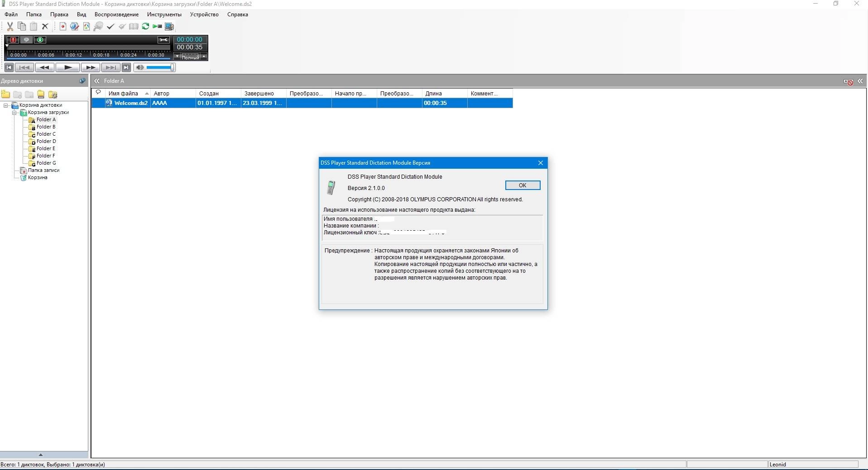Click the Copy icon in toolbar
Screen dimensions: 868x470
click(x=21, y=26)
